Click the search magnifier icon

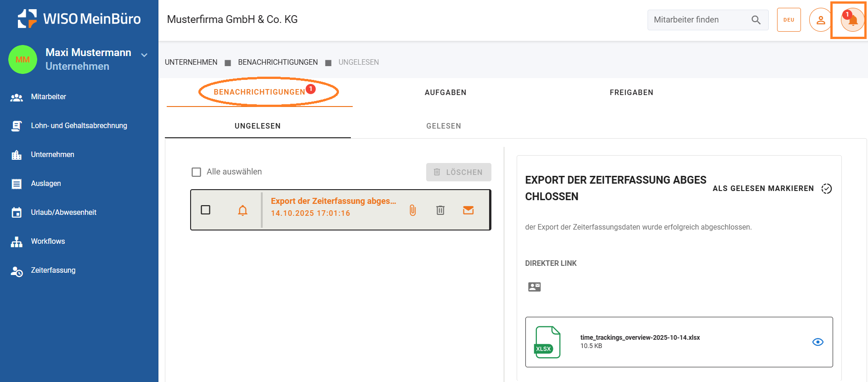tap(755, 20)
